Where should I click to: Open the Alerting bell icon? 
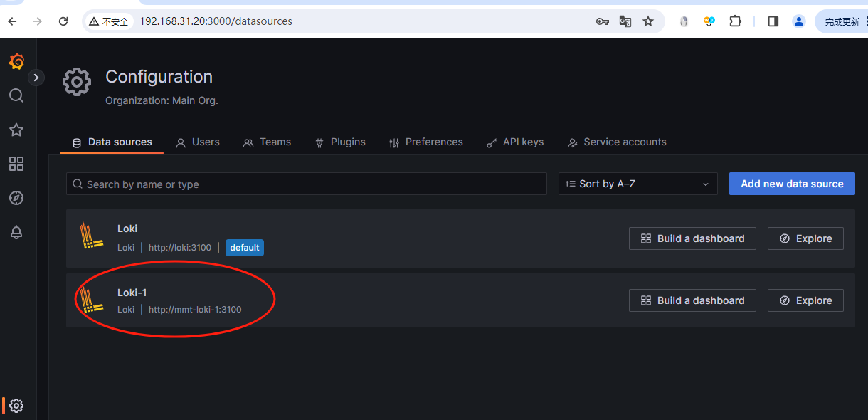(x=16, y=232)
